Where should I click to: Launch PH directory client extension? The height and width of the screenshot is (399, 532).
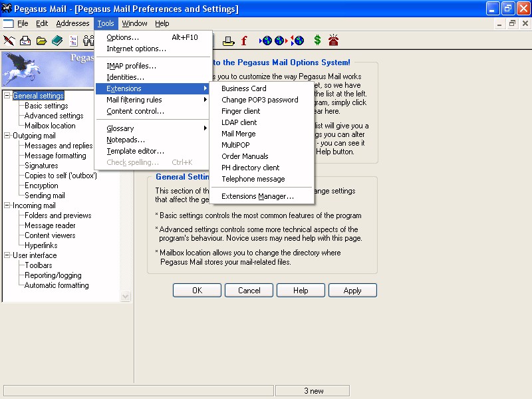pos(261,168)
